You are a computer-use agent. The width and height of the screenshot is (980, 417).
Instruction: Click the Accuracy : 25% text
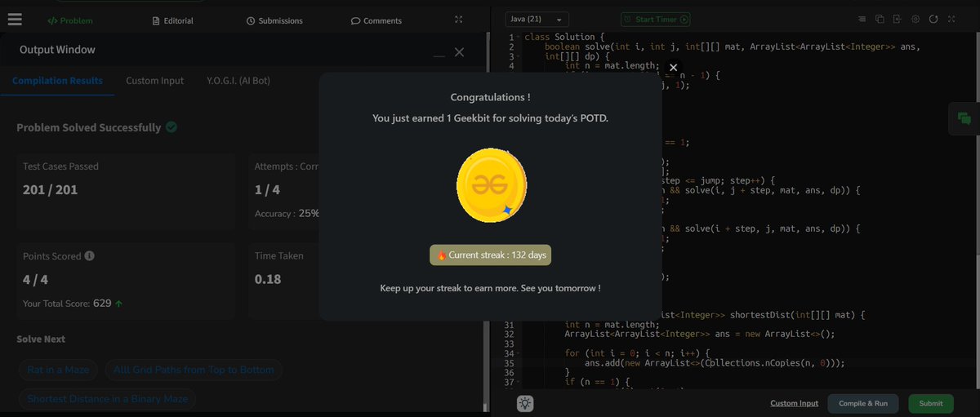287,214
